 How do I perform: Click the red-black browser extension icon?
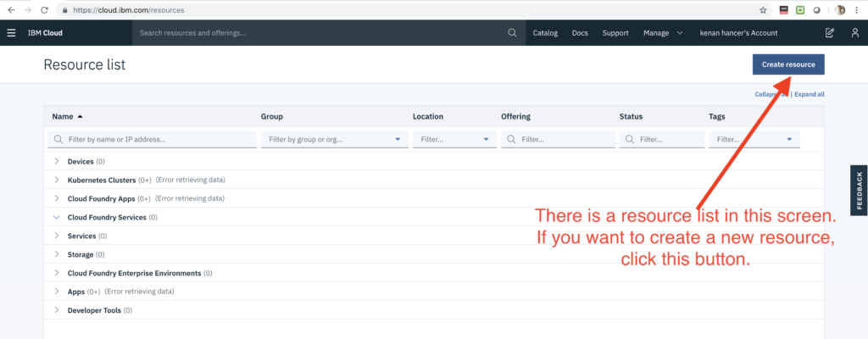pos(784,10)
